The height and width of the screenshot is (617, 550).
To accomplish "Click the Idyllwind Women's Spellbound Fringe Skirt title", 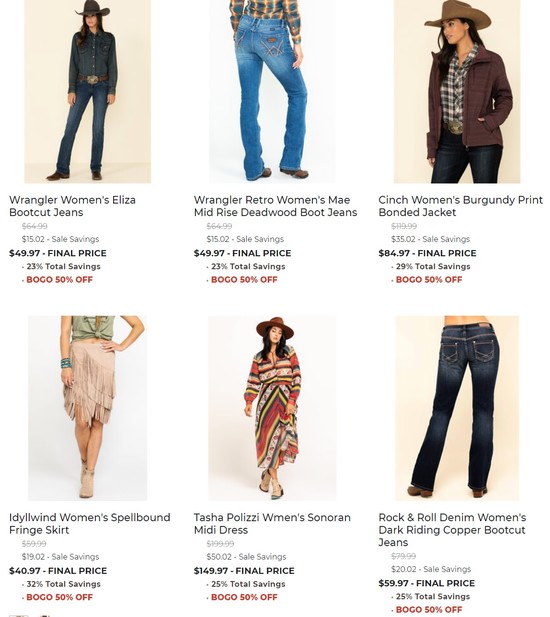I will coord(90,523).
